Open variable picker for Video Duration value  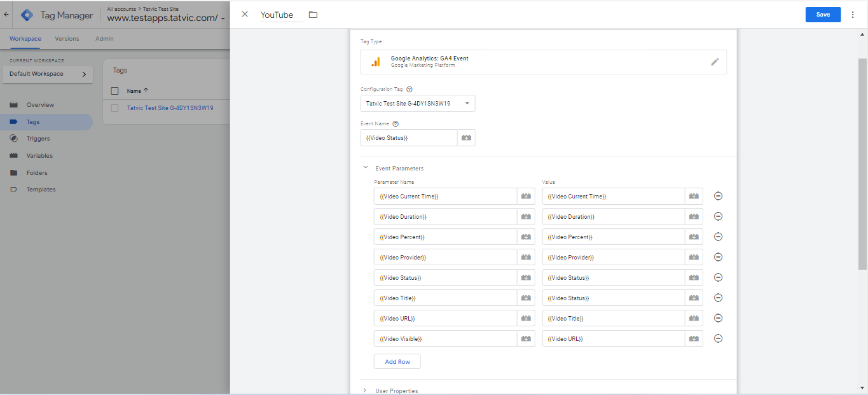(x=694, y=217)
